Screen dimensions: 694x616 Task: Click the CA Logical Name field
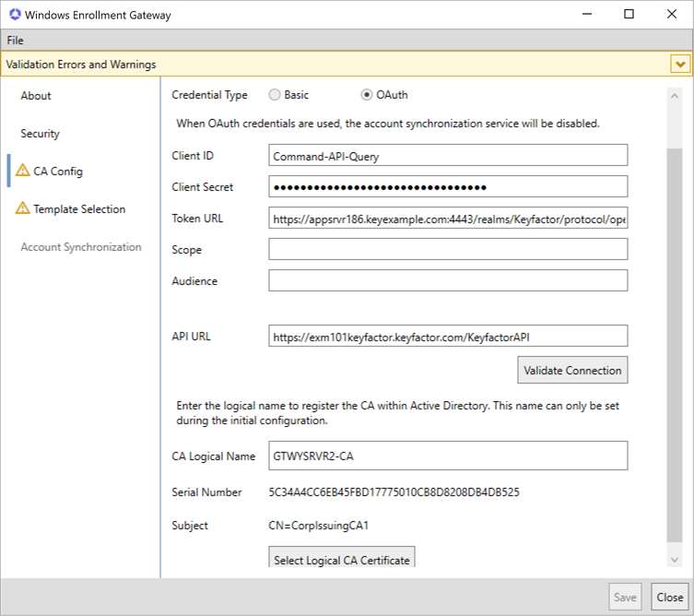tap(448, 456)
